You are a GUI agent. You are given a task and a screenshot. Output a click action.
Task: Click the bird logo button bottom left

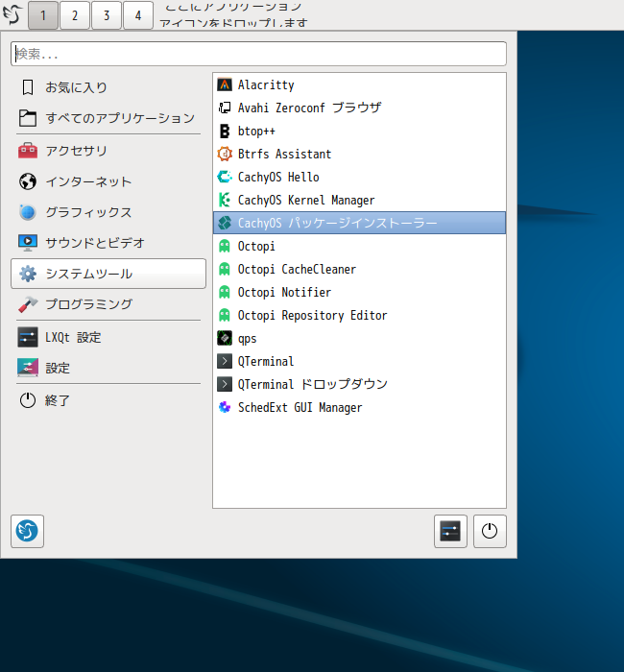(27, 531)
